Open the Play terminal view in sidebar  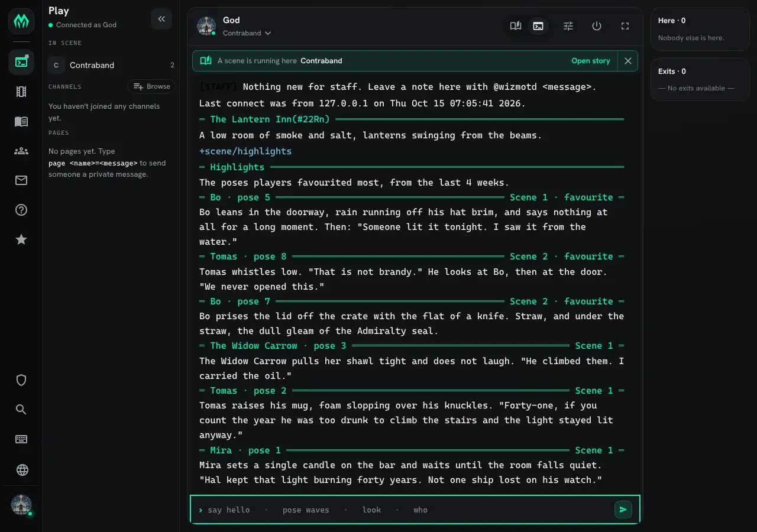click(x=21, y=62)
